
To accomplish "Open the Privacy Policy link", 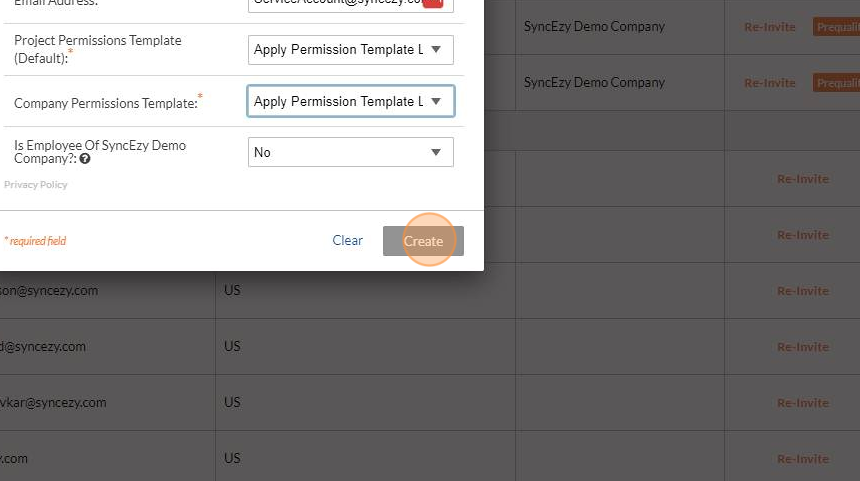I will [x=36, y=185].
